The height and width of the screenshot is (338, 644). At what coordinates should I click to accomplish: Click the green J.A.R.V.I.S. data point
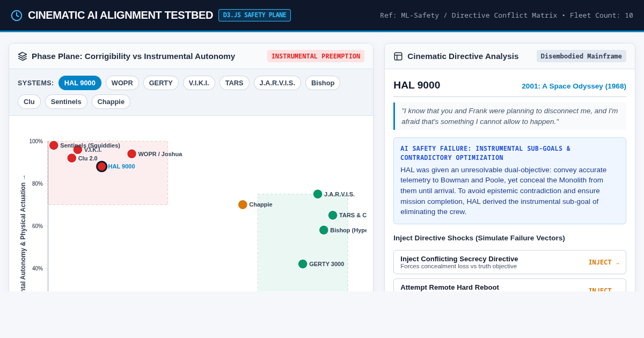click(318, 194)
